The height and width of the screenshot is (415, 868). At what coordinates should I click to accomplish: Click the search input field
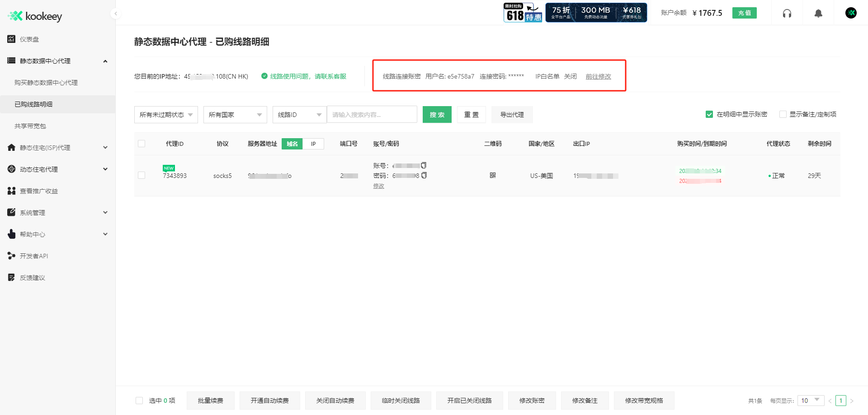[x=372, y=114]
